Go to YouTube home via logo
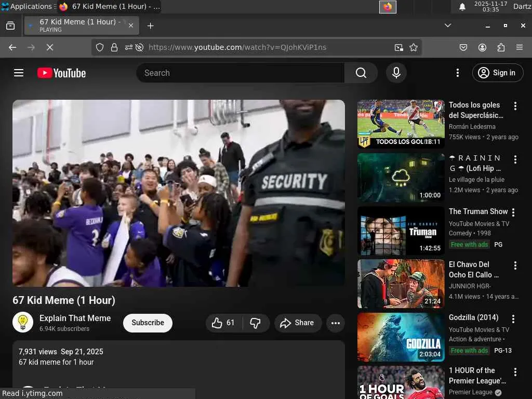532x399 pixels. tap(62, 73)
